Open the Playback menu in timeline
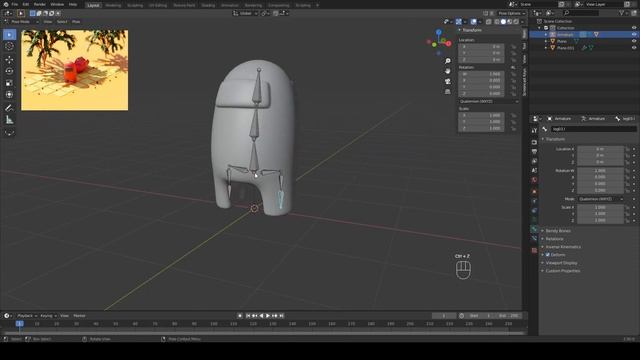This screenshot has height=360, width=640. 27,316
